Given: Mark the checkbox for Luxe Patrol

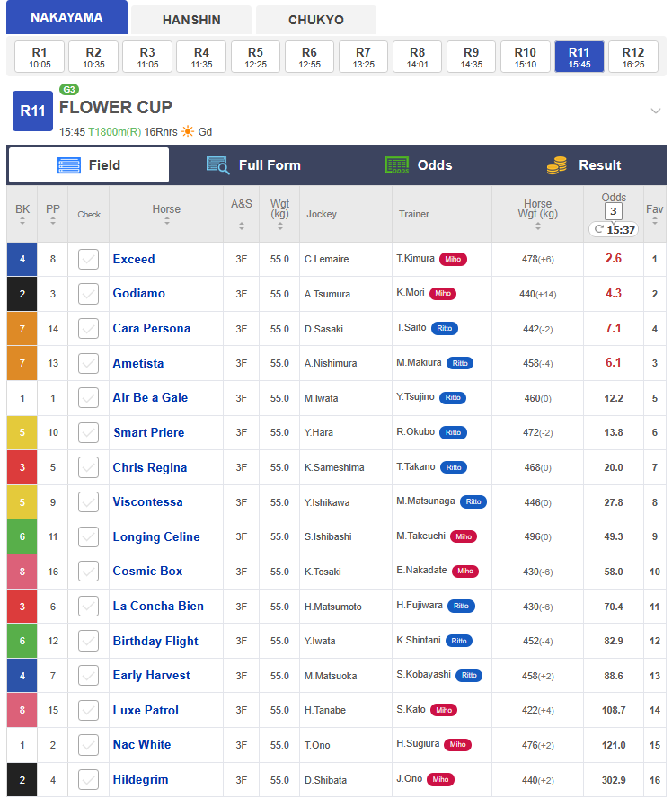Looking at the screenshot, I should pyautogui.click(x=89, y=710).
